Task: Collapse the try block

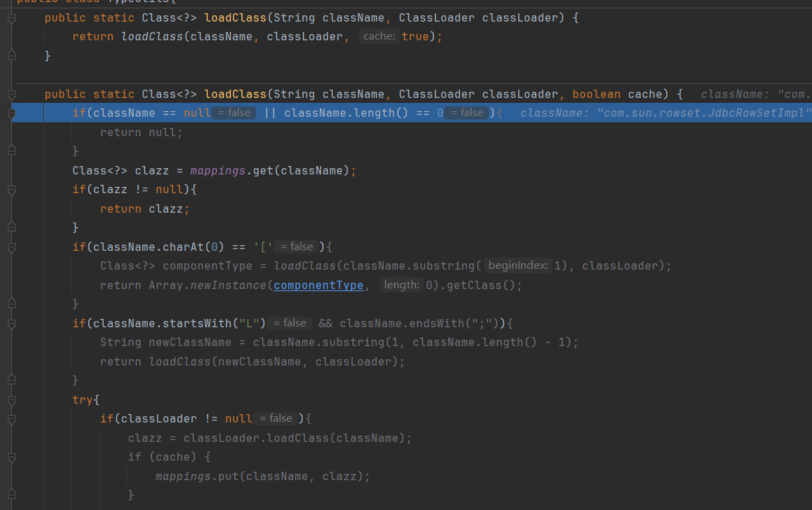Action: pos(11,400)
